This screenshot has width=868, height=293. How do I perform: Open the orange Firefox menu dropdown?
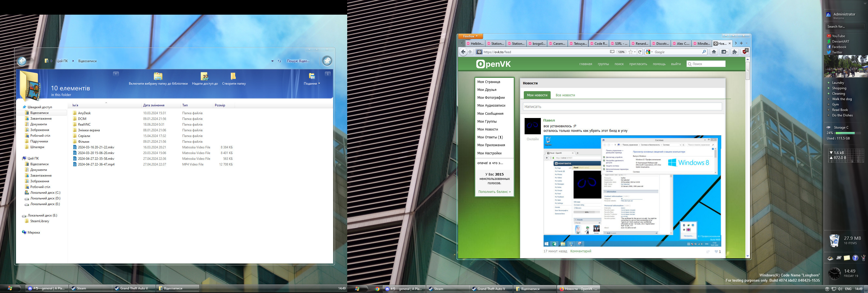[x=470, y=36]
